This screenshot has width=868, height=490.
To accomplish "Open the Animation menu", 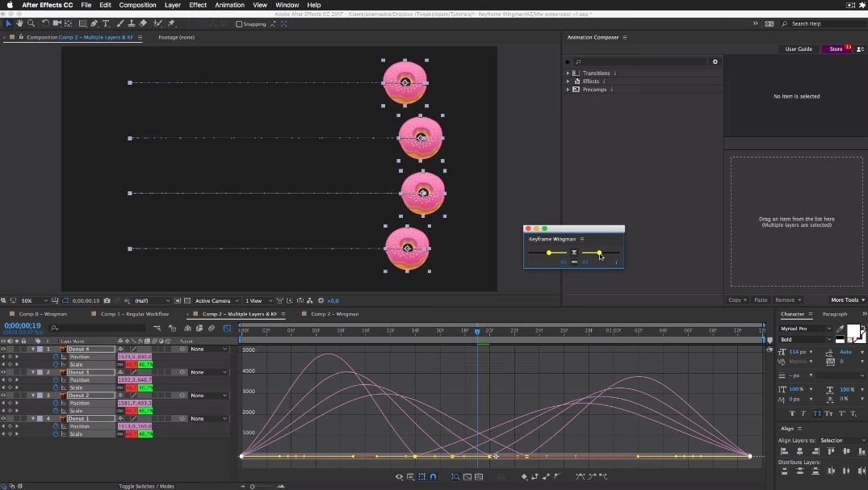I will coord(230,5).
